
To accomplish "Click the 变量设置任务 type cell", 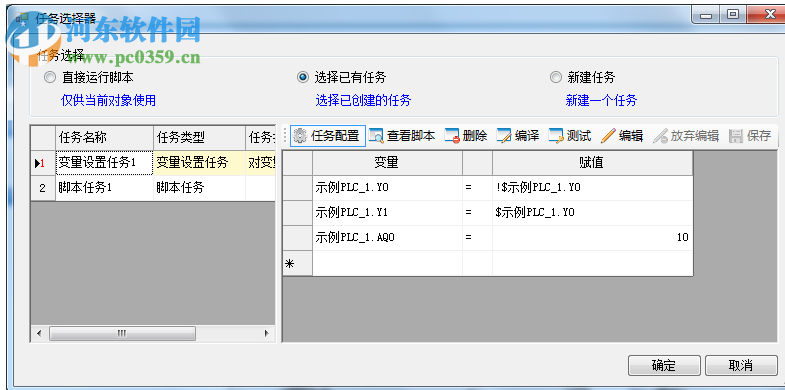I will coord(199,163).
